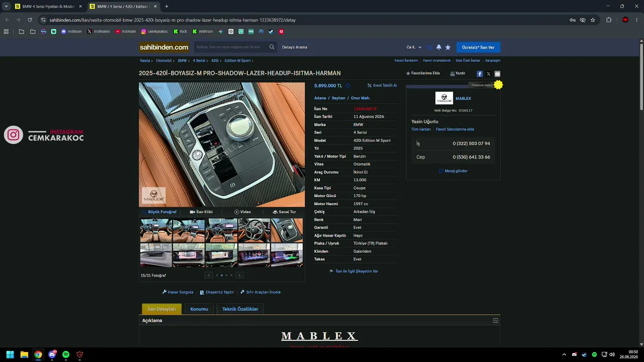
Task: Go to next photo thumbnail page
Action: point(239,275)
